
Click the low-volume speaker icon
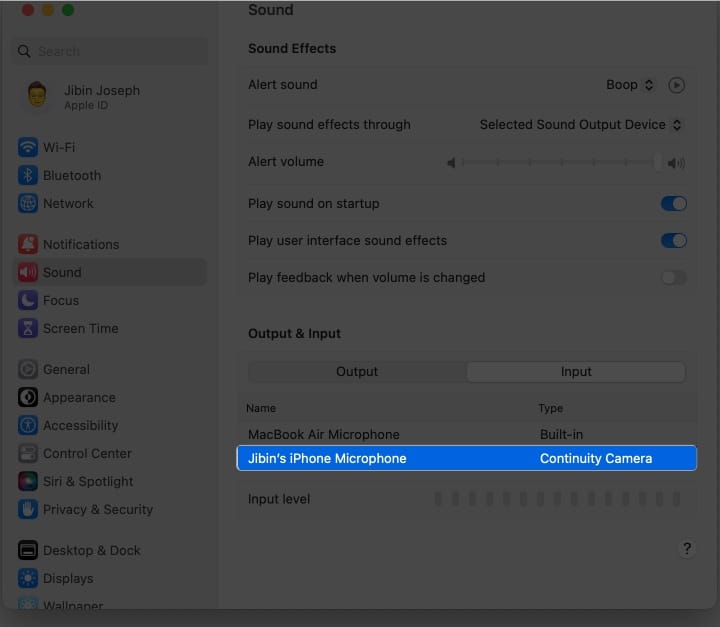[x=451, y=163]
